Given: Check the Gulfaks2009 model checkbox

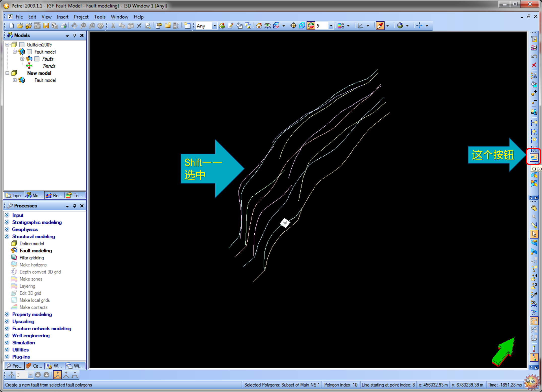Looking at the screenshot, I should (x=22, y=45).
